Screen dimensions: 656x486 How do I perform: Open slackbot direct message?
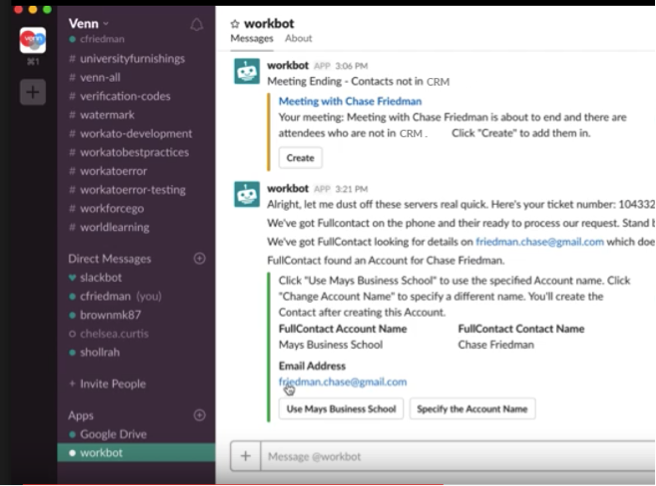pos(101,277)
